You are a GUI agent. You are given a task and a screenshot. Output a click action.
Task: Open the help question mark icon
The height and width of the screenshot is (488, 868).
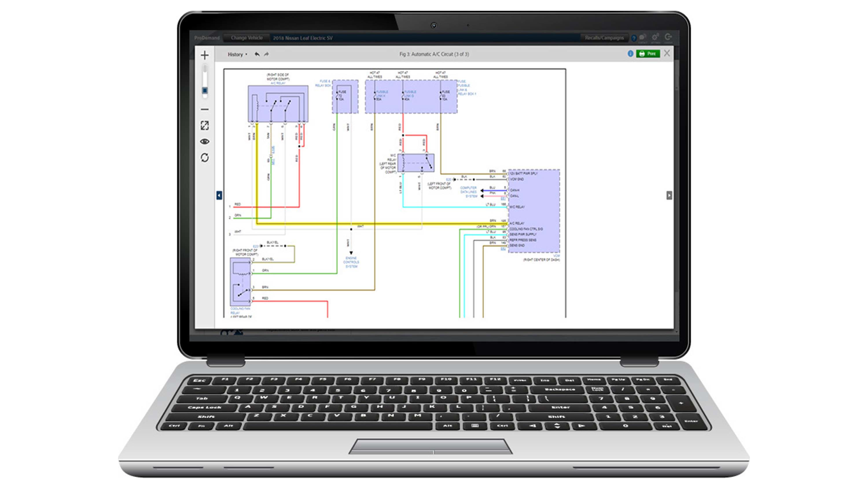634,38
